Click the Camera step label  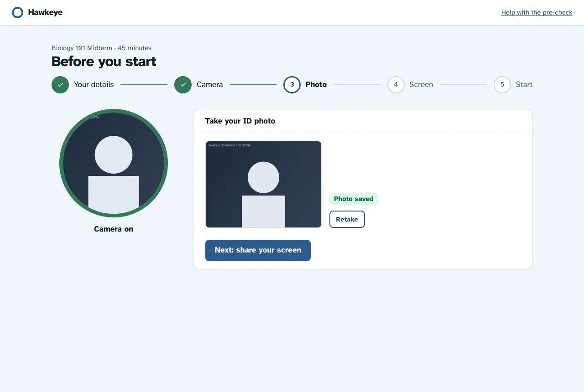[210, 85]
